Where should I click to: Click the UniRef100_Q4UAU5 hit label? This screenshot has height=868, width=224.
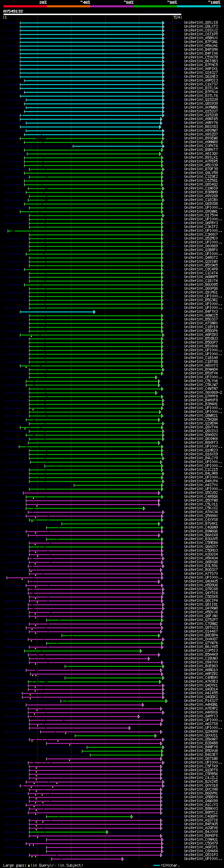point(201,581)
